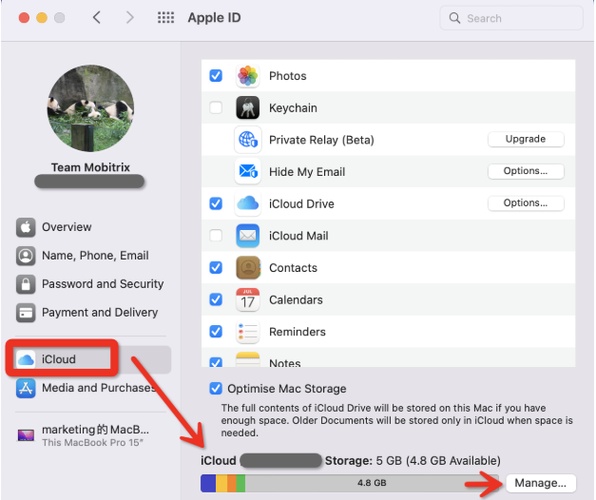596x500 pixels.
Task: Click the Private Relay (Beta) label
Action: pos(322,140)
